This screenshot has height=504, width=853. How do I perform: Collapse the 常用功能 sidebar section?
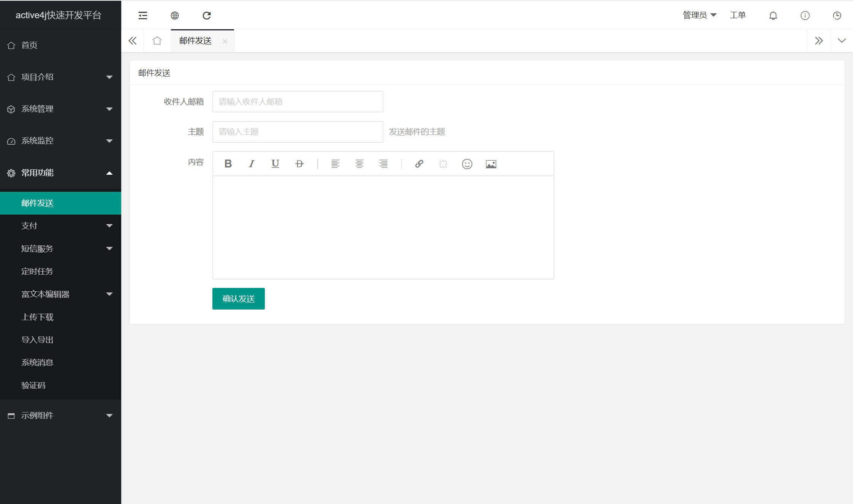pyautogui.click(x=61, y=173)
